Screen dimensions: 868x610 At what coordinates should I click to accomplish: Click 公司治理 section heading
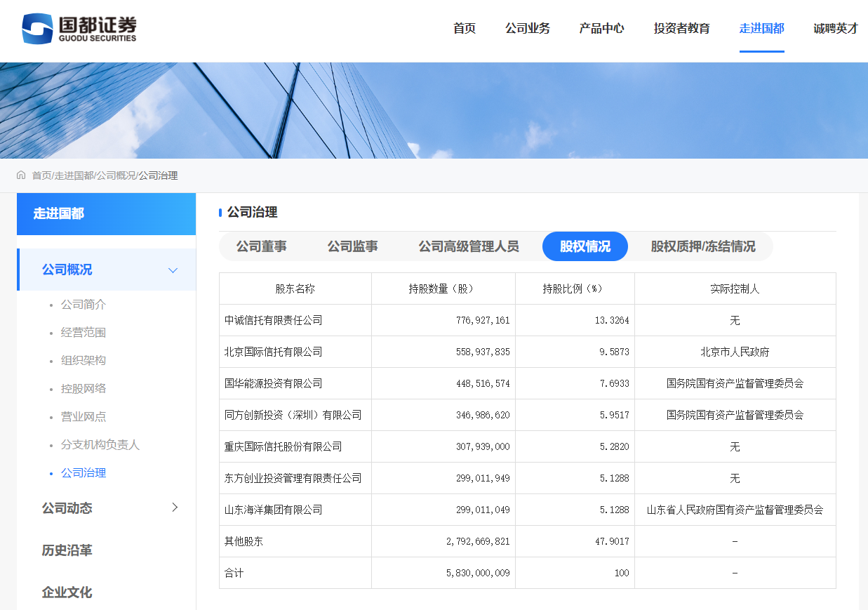click(x=253, y=212)
